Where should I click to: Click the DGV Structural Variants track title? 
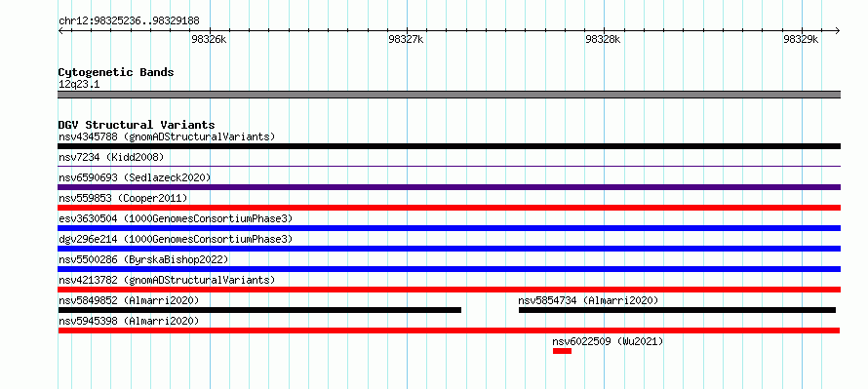pos(137,125)
